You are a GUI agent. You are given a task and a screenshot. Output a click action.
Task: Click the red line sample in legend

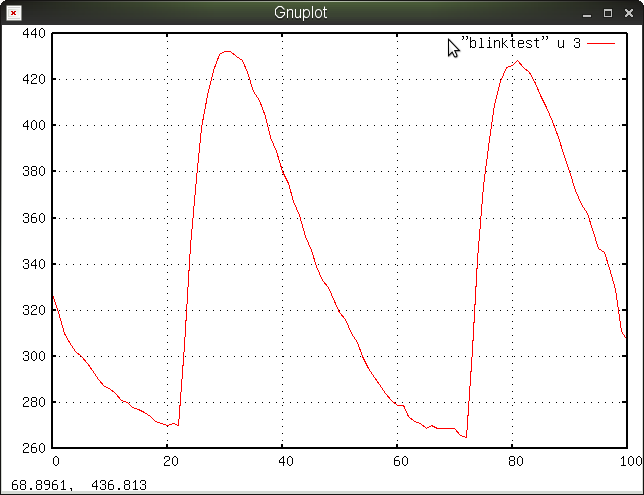click(601, 44)
